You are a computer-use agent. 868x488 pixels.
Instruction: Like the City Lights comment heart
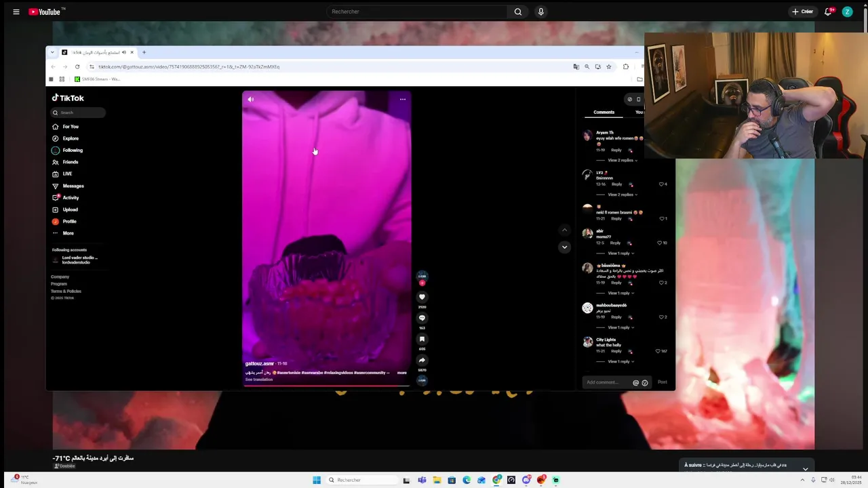[x=658, y=351]
